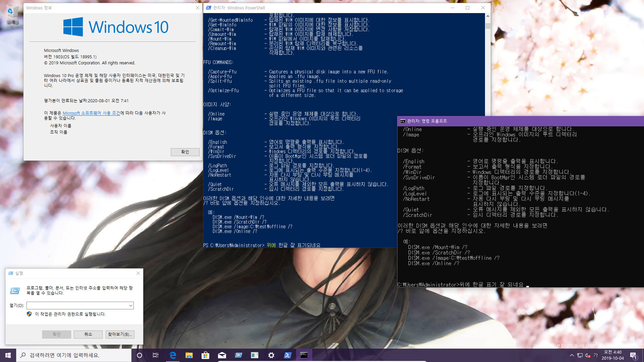Click the 확인 button in Windows 정보 dialog
The width and height of the screenshot is (644, 362).
(185, 152)
